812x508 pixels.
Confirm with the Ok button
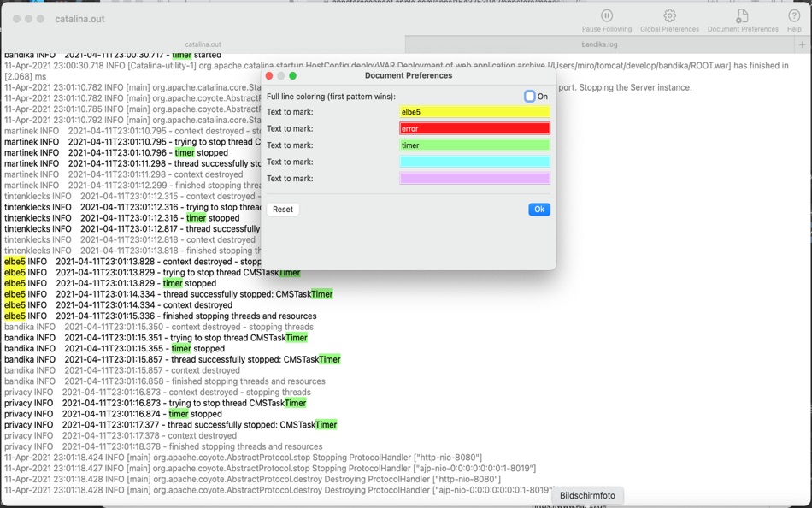click(539, 209)
